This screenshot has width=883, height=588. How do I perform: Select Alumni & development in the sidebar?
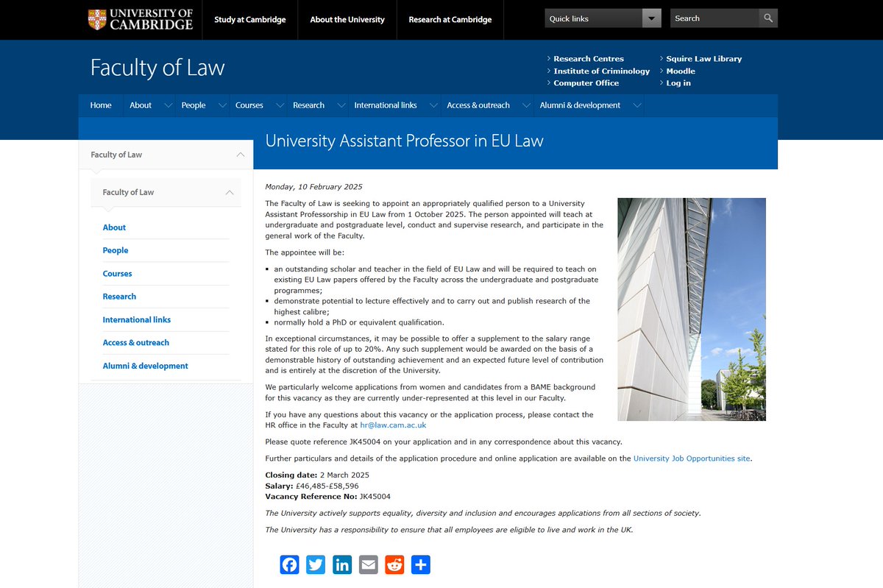pyautogui.click(x=146, y=366)
